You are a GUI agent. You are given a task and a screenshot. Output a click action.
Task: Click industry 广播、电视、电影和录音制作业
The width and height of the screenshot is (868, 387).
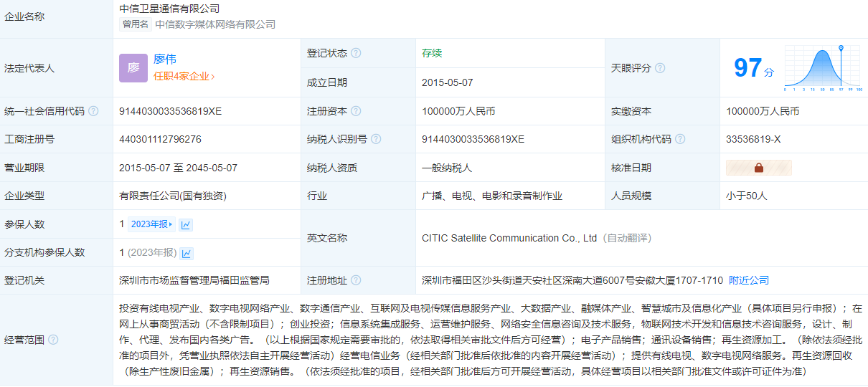492,196
